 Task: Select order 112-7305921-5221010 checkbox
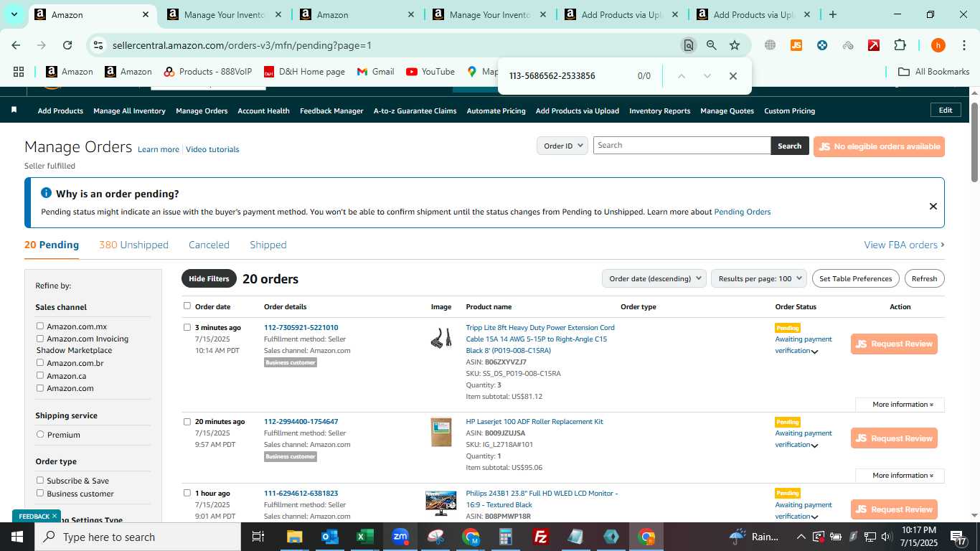click(x=187, y=327)
